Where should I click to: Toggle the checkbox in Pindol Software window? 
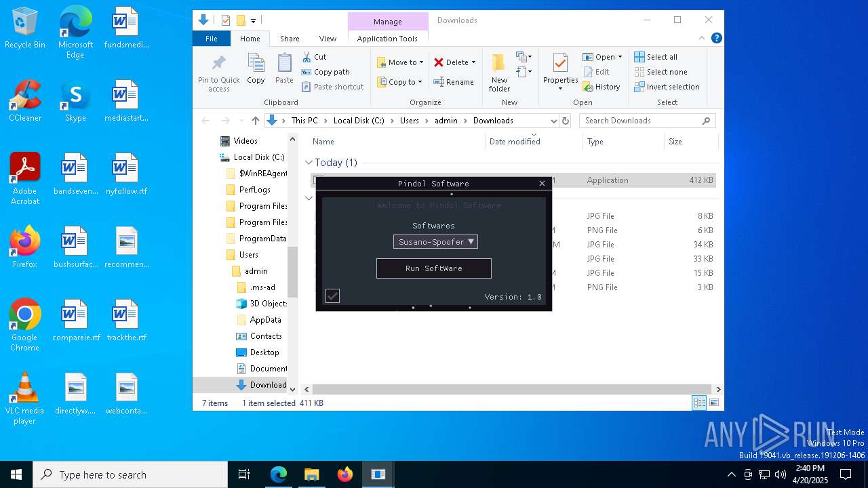click(332, 296)
